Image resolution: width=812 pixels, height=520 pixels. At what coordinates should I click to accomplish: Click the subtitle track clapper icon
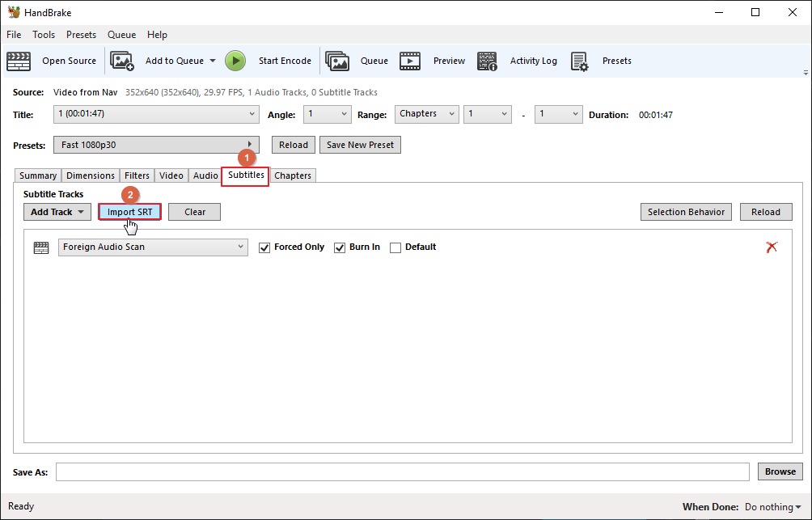tap(41, 247)
